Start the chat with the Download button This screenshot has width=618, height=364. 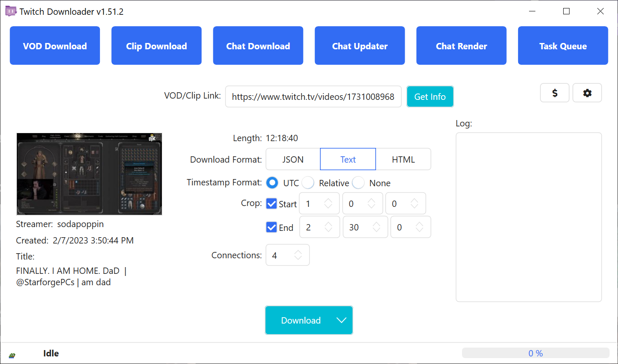tap(301, 320)
